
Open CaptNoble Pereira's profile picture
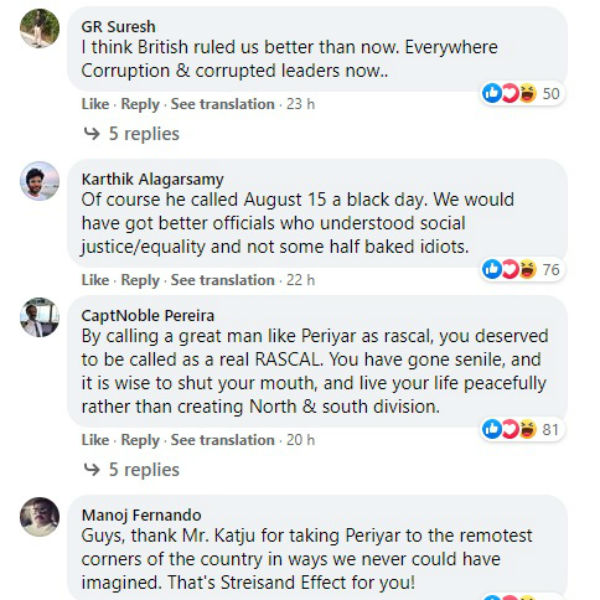coord(40,317)
